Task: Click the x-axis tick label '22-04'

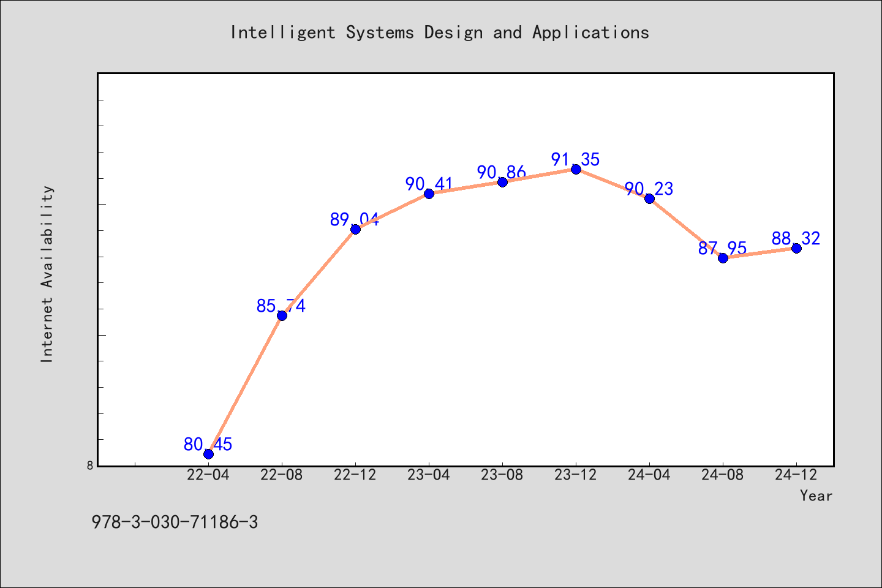Action: pyautogui.click(x=208, y=475)
